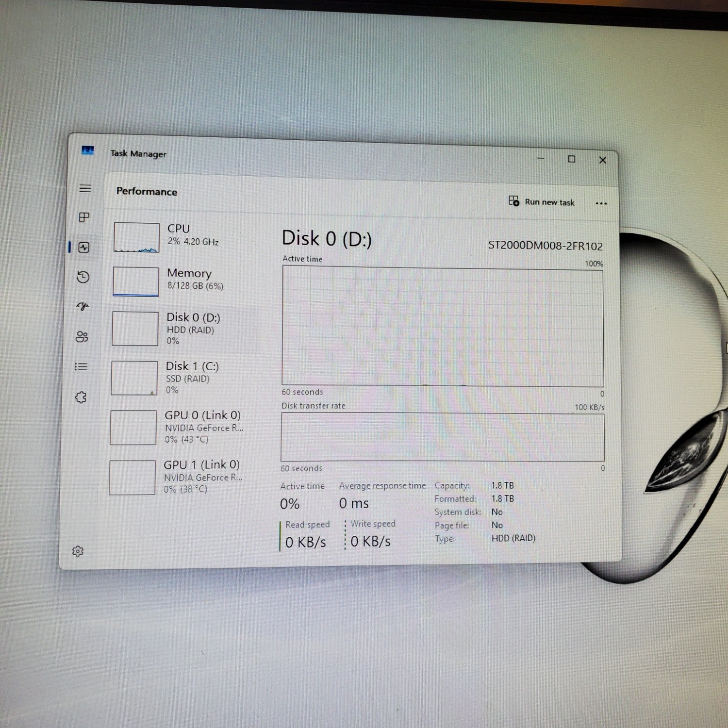Open the three-dot overflow menu
Viewport: 728px width, 728px height.
[x=601, y=203]
